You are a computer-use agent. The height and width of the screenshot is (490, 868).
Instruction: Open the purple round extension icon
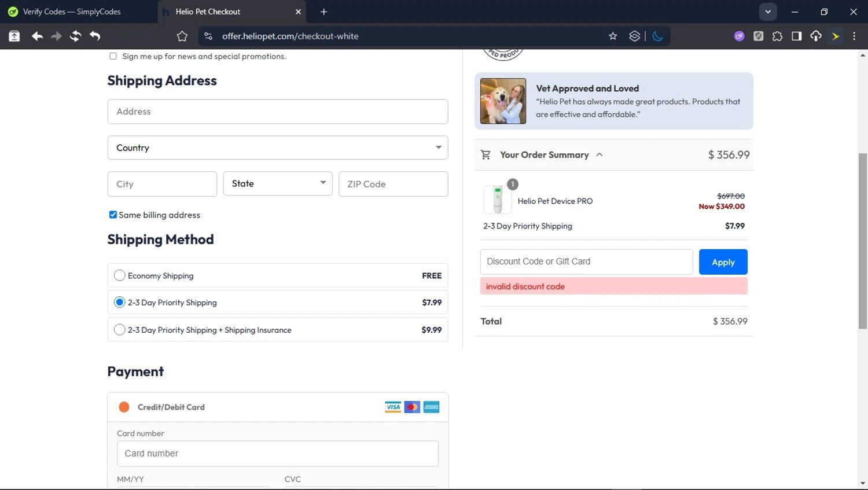[739, 36]
